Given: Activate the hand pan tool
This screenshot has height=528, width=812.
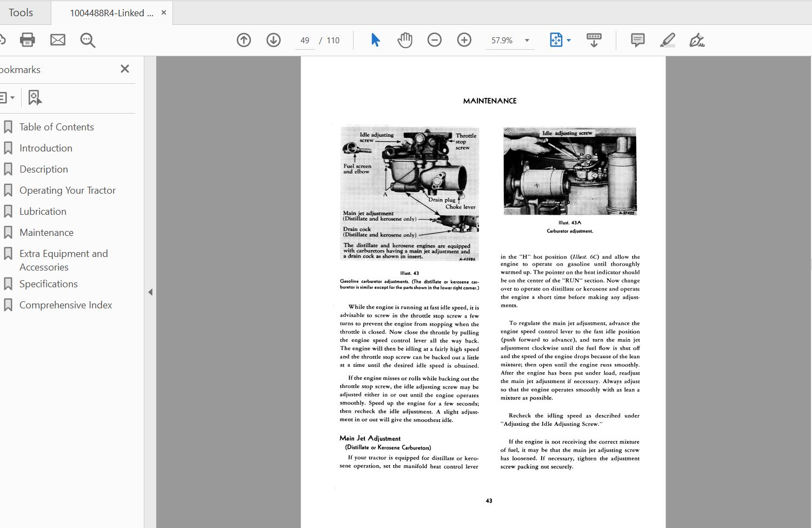Looking at the screenshot, I should (405, 40).
